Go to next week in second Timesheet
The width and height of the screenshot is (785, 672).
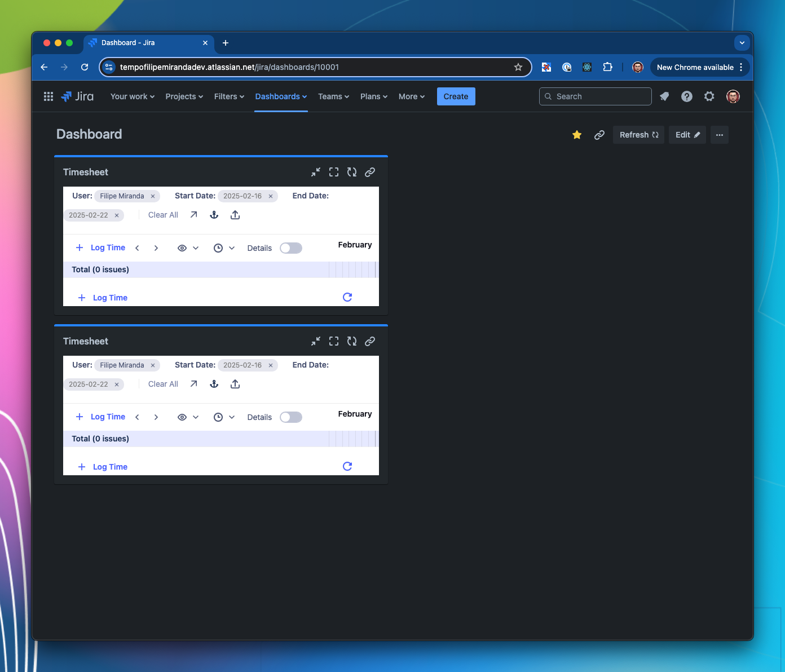[x=156, y=417]
